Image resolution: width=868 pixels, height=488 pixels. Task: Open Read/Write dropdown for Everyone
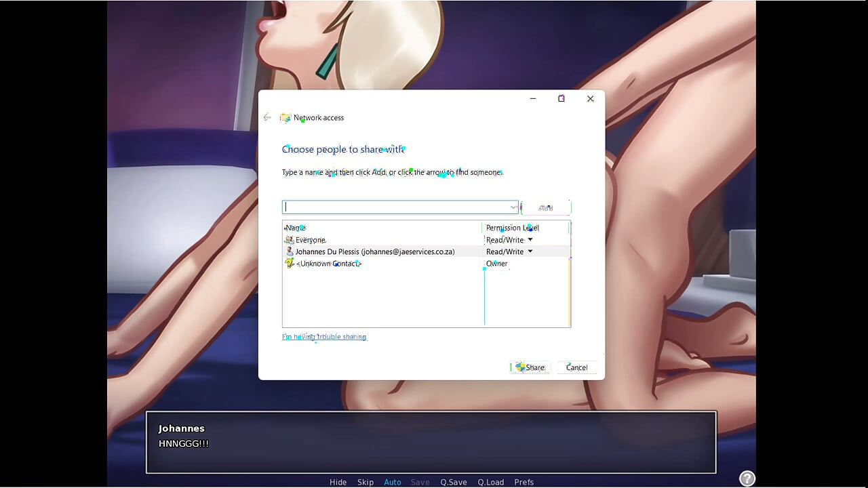pyautogui.click(x=530, y=240)
